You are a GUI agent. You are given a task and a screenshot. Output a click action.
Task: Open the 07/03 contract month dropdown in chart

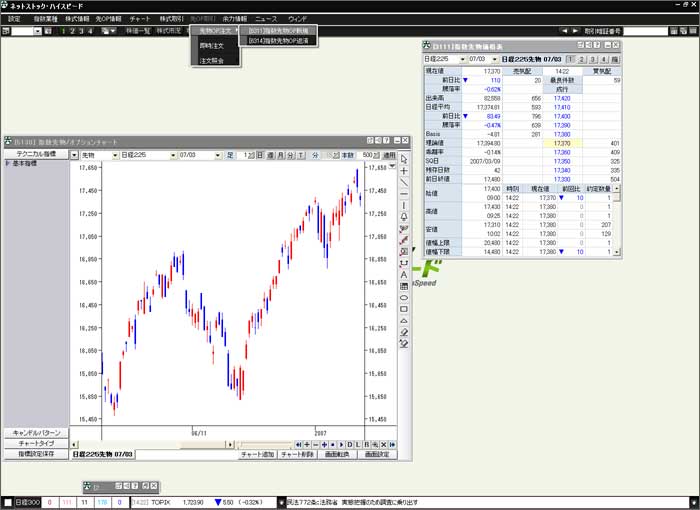point(218,155)
